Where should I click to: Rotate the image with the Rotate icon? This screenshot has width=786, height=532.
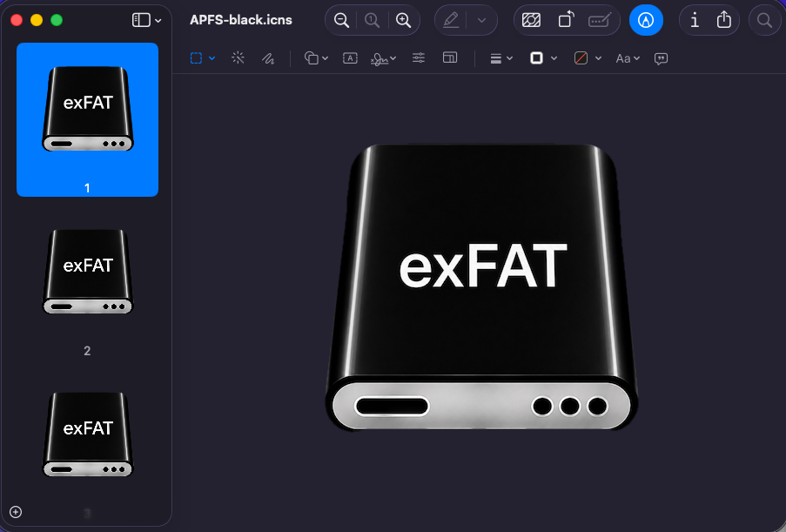pyautogui.click(x=566, y=20)
